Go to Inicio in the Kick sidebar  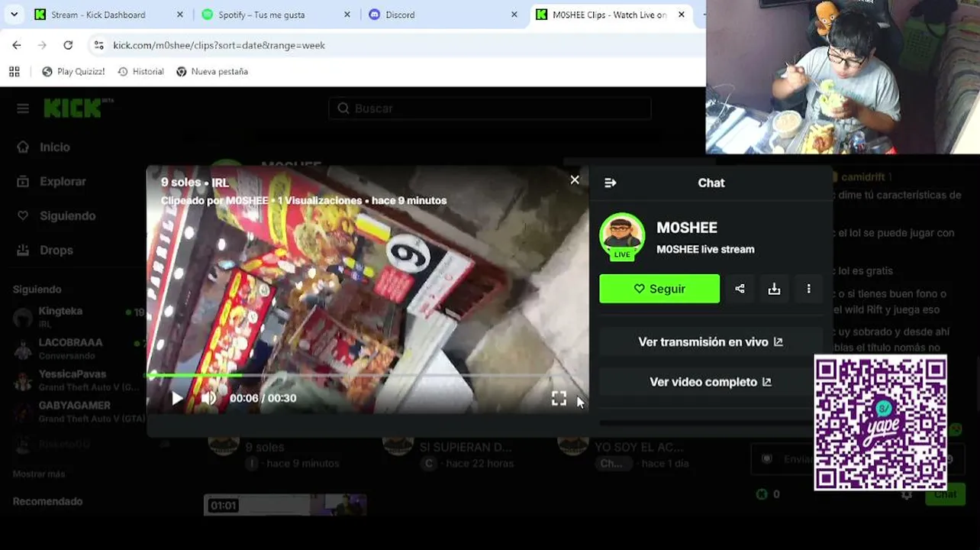[x=44, y=147]
